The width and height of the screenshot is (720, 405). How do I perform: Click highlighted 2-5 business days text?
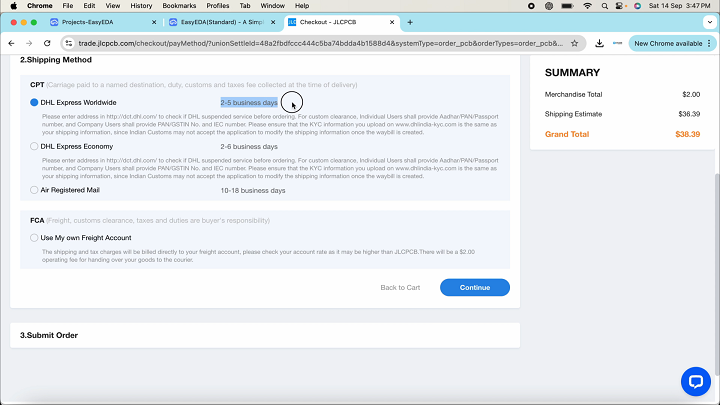pos(249,102)
